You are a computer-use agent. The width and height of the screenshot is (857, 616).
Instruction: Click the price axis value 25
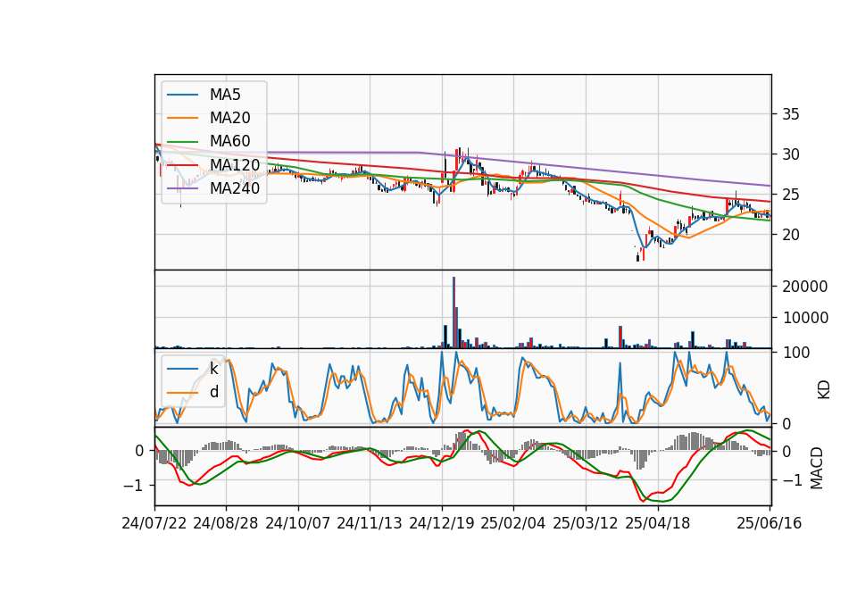[791, 195]
